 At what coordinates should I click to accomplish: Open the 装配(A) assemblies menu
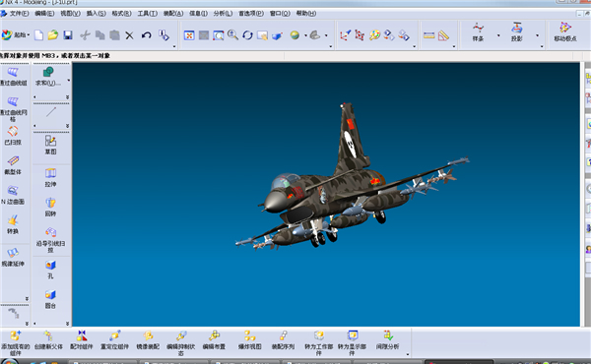click(x=173, y=14)
